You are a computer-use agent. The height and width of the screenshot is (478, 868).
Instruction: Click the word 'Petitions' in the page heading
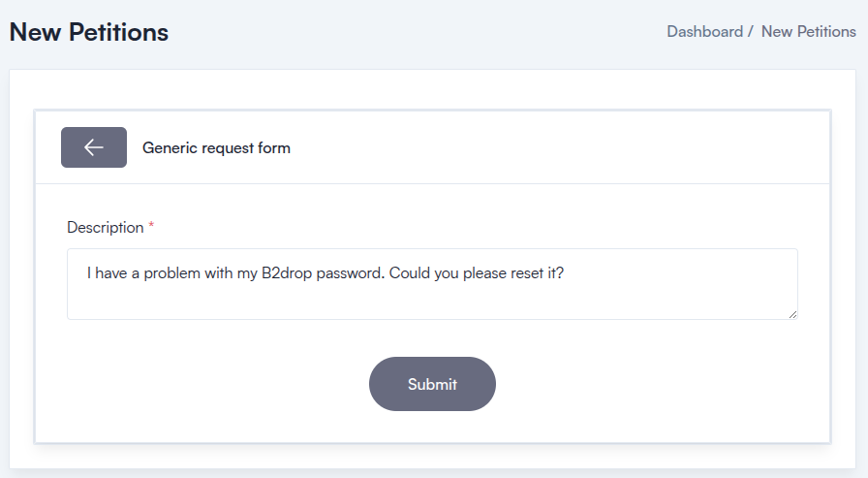tap(121, 32)
